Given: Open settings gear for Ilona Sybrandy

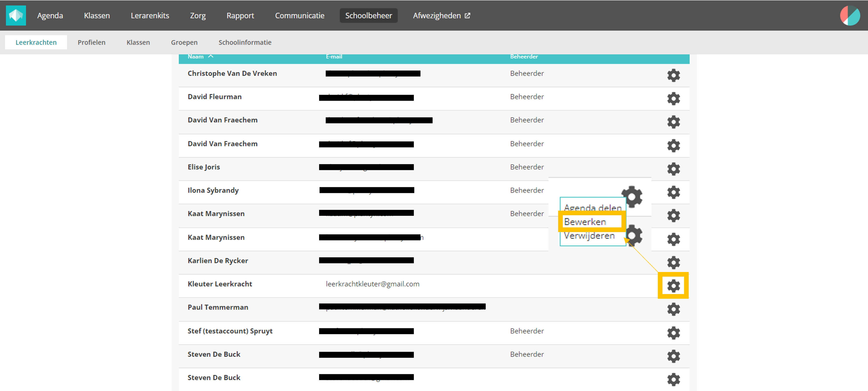Looking at the screenshot, I should tap(673, 192).
